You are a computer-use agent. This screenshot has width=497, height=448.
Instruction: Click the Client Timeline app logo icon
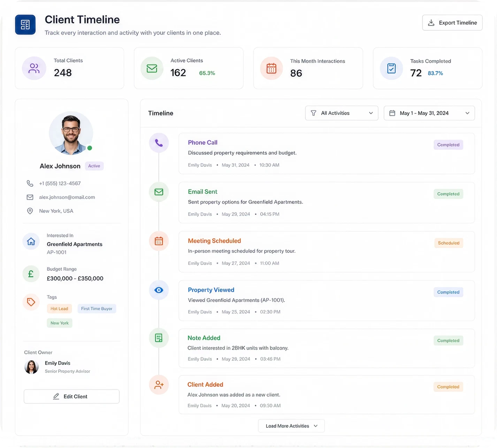25,25
